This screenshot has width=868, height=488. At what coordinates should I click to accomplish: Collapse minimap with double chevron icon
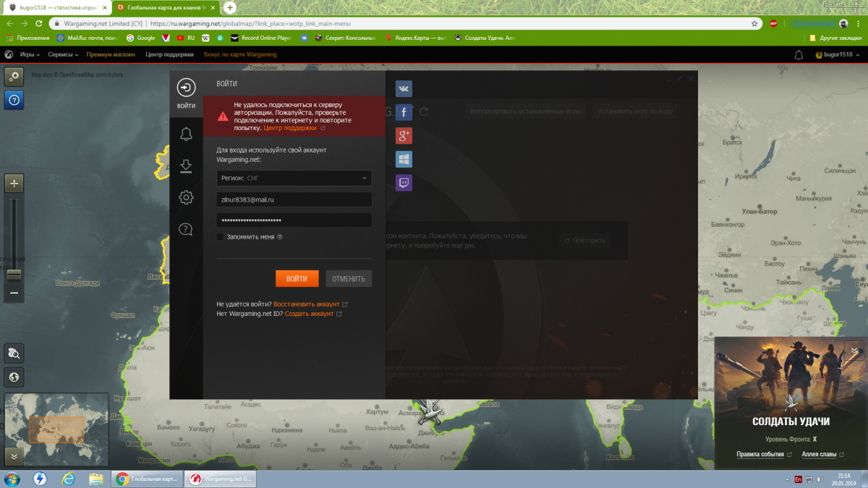point(14,457)
